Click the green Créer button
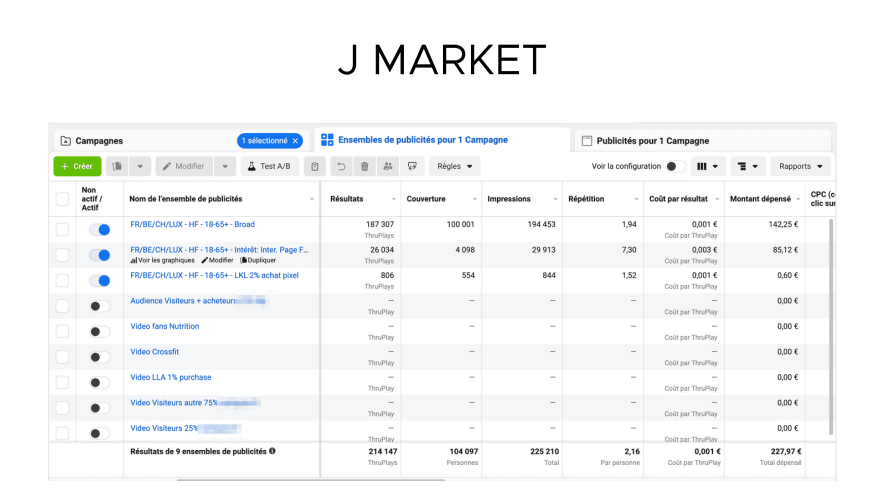 (78, 166)
